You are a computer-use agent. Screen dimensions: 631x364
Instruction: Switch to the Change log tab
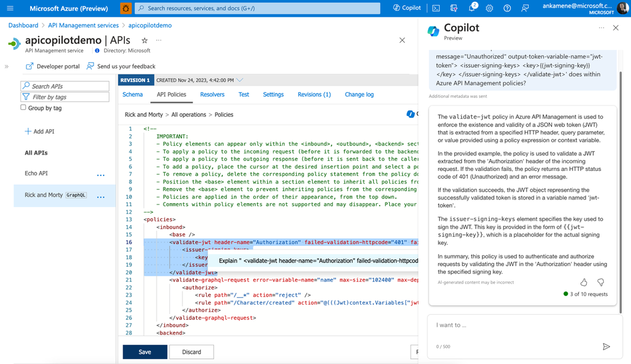pos(359,95)
